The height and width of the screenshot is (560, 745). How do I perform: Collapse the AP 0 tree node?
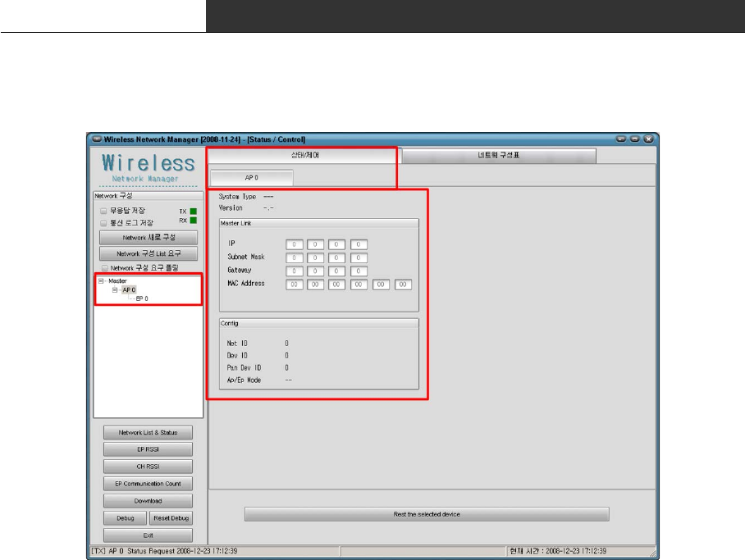click(115, 289)
